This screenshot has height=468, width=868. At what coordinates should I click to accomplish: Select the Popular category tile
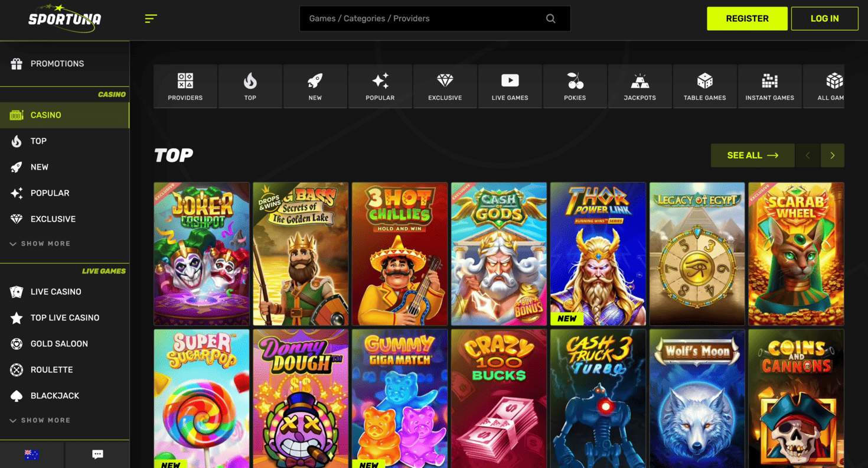[380, 86]
